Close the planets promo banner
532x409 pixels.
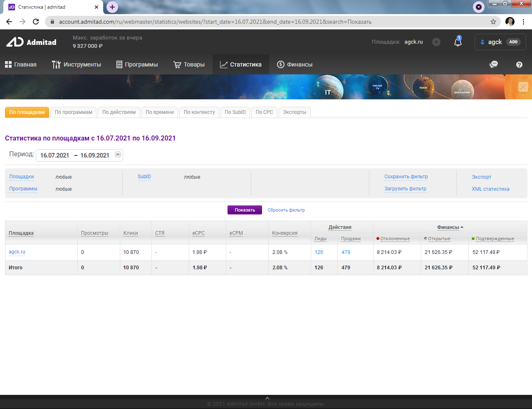coord(523,87)
